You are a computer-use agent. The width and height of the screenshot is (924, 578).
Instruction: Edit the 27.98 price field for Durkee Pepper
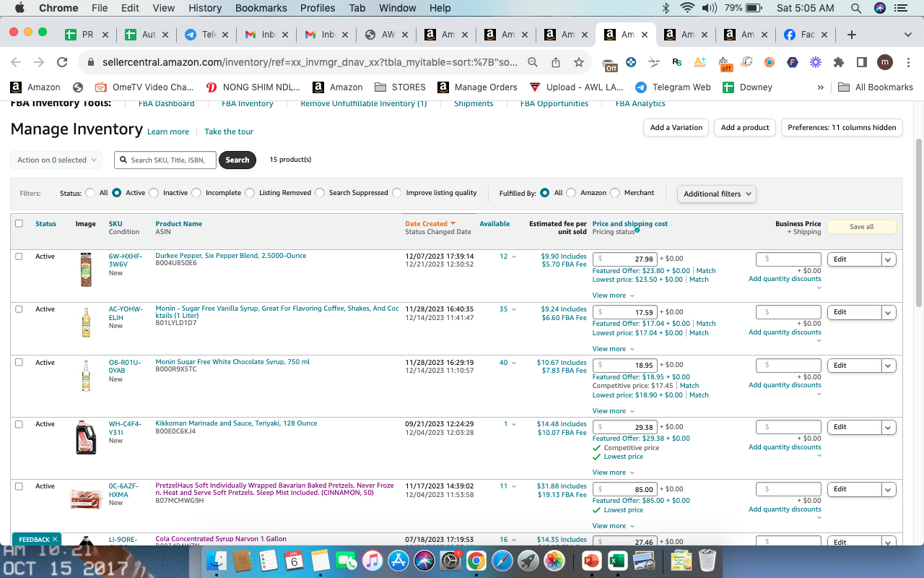pyautogui.click(x=624, y=259)
